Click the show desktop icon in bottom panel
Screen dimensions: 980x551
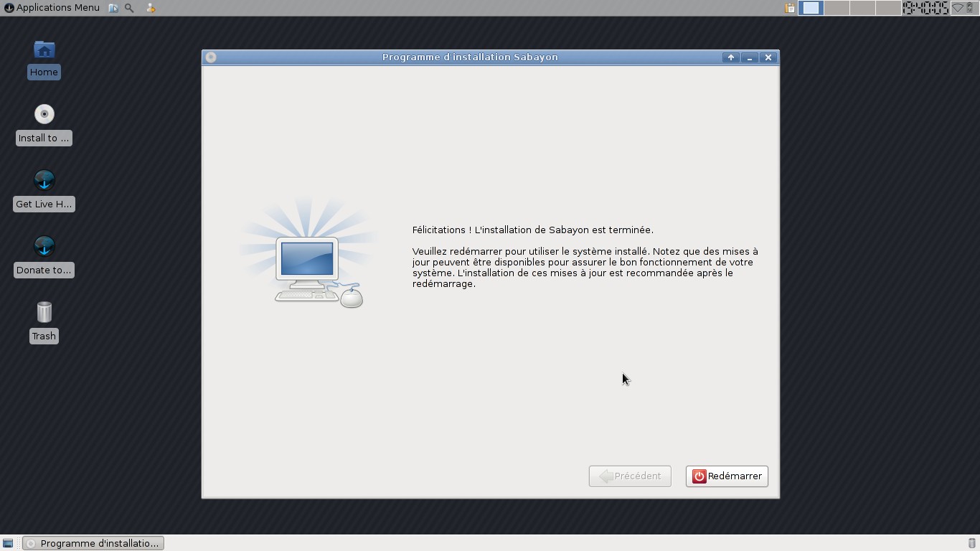[8, 543]
